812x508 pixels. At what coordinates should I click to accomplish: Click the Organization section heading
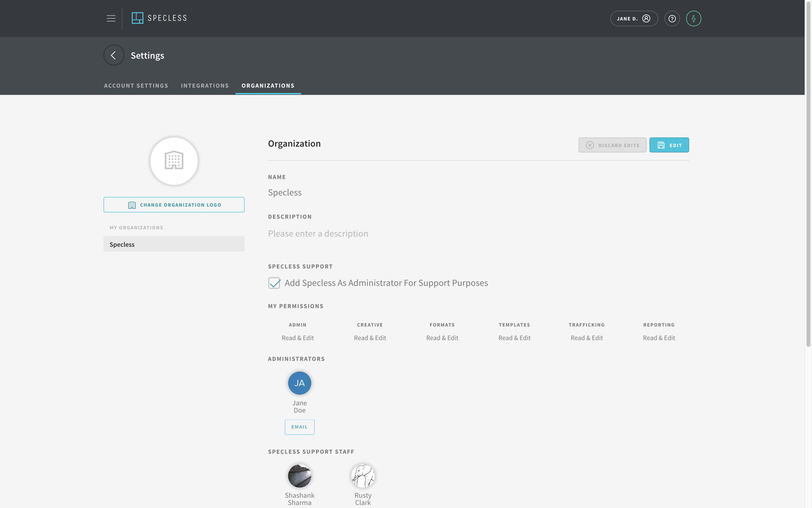pyautogui.click(x=294, y=144)
